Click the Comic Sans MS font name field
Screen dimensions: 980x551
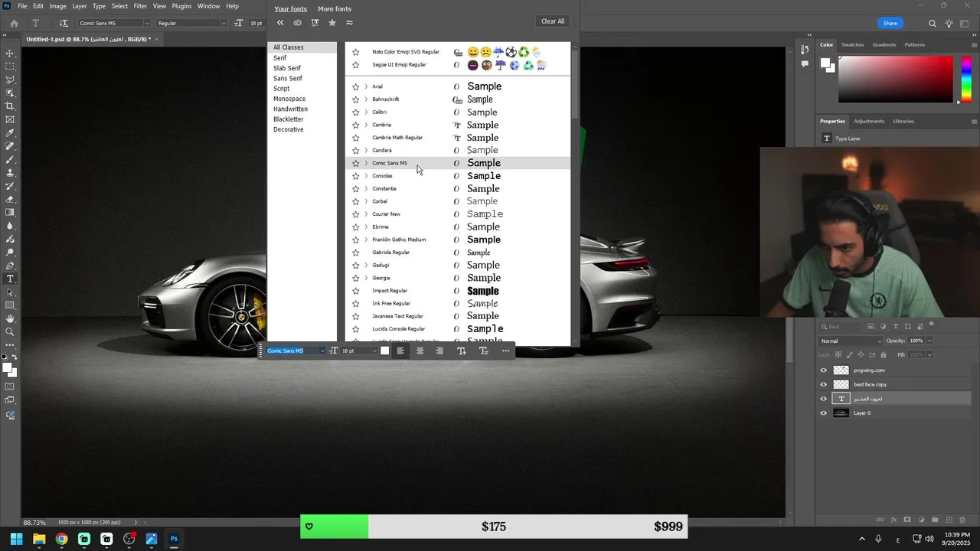pyautogui.click(x=291, y=350)
